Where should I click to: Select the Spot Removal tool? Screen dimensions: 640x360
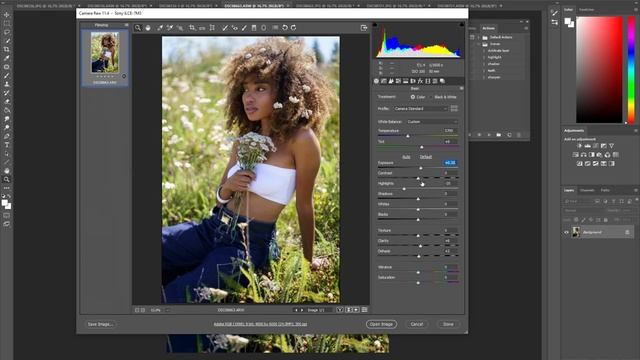[x=224, y=28]
